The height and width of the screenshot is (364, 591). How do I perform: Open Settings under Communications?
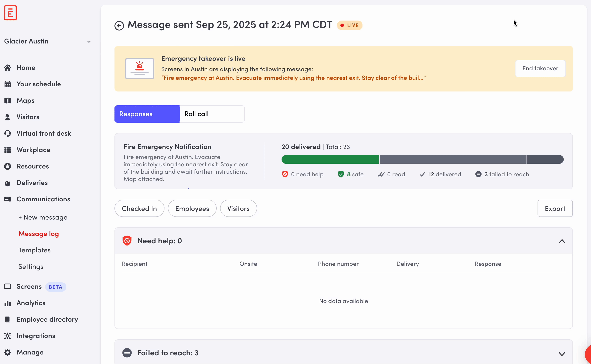(31, 266)
